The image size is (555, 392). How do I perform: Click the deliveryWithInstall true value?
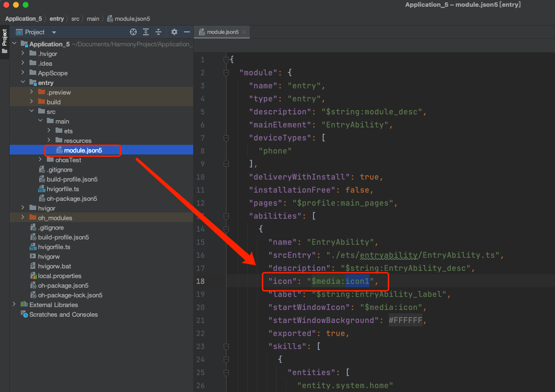(x=369, y=177)
